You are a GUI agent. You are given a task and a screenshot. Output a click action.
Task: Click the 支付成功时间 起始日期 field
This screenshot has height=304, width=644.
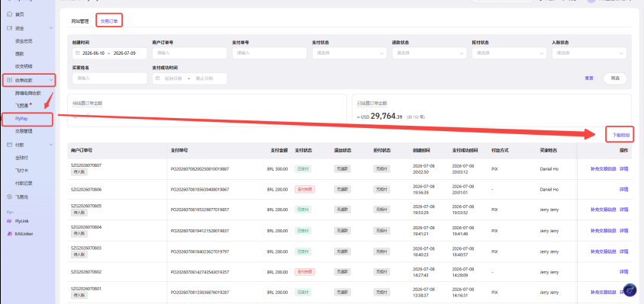pyautogui.click(x=173, y=78)
